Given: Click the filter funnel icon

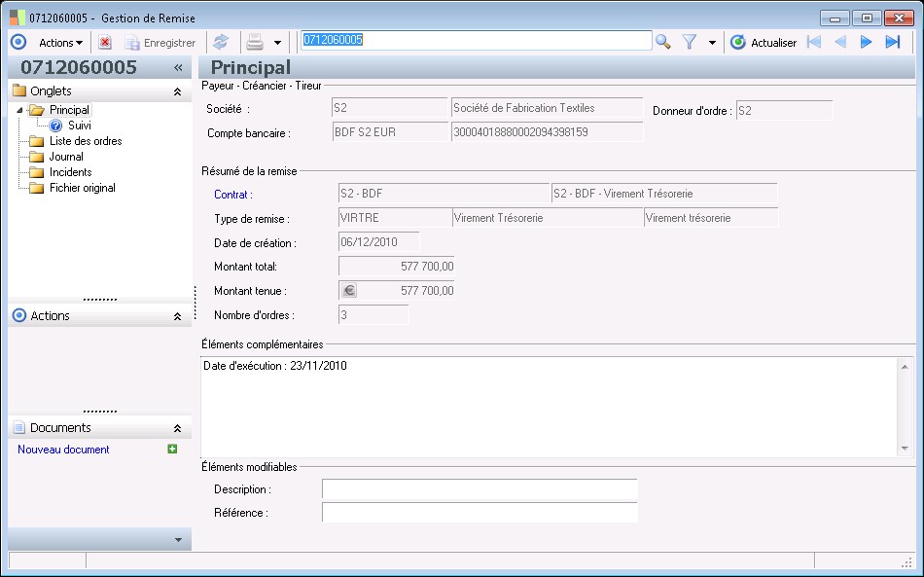Looking at the screenshot, I should tap(690, 42).
